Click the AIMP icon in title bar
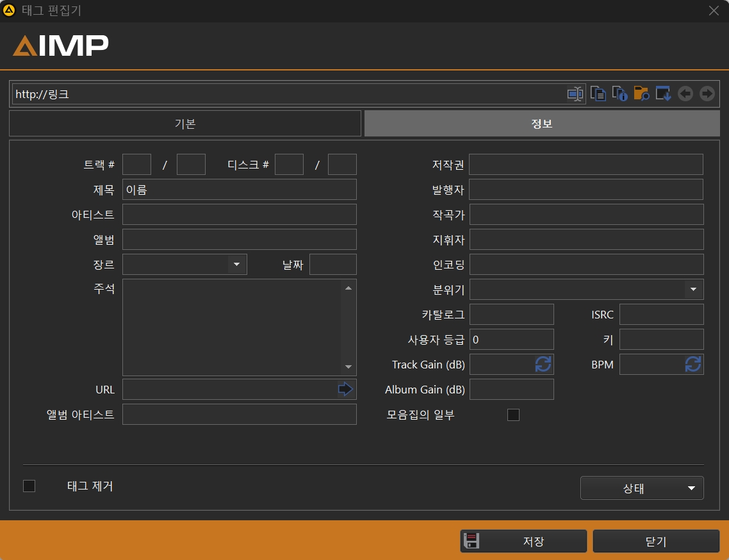This screenshot has height=560, width=729. click(9, 10)
